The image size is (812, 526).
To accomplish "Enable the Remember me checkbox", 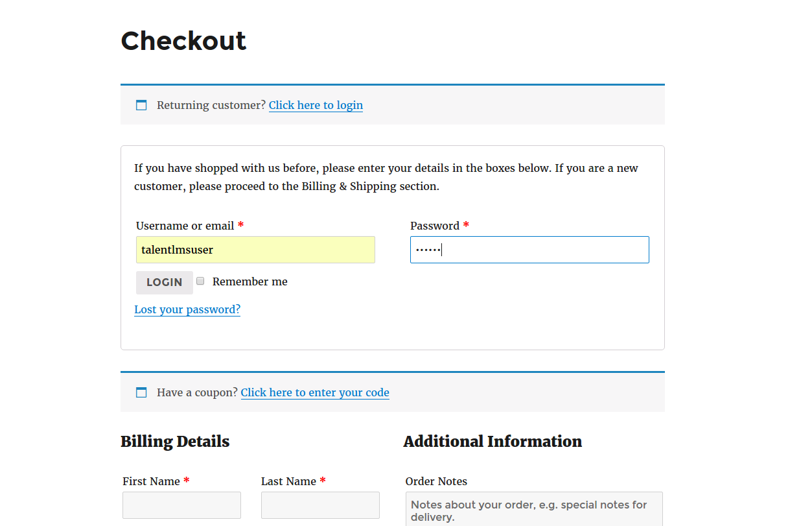I will coord(201,281).
